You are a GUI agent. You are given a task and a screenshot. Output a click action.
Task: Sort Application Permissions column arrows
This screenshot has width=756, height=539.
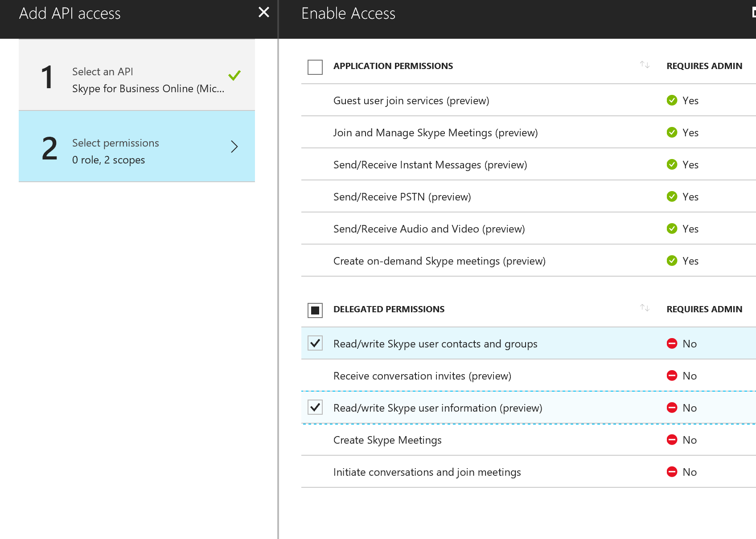pyautogui.click(x=645, y=65)
